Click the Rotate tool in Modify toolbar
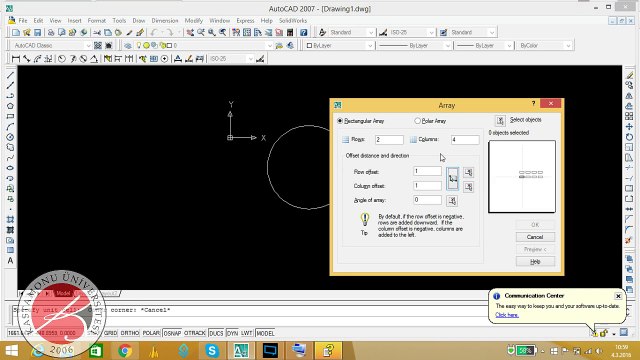The height and width of the screenshot is (360, 640). click(x=629, y=137)
